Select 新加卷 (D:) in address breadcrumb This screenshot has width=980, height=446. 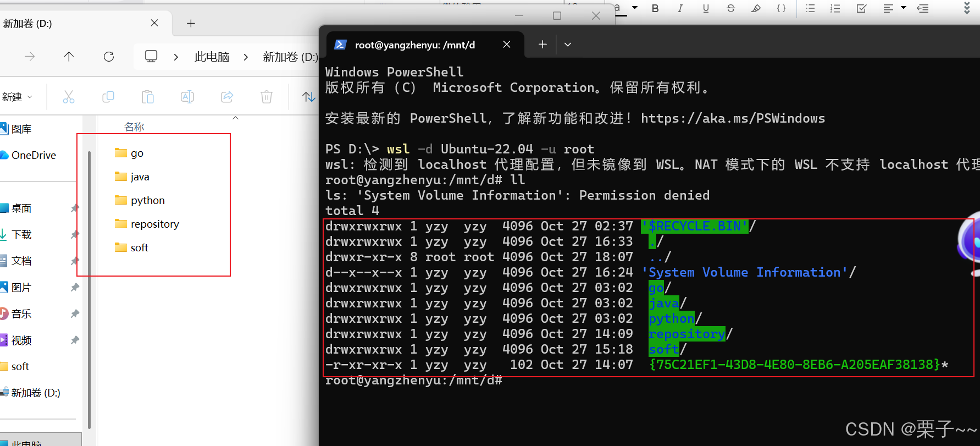(290, 57)
